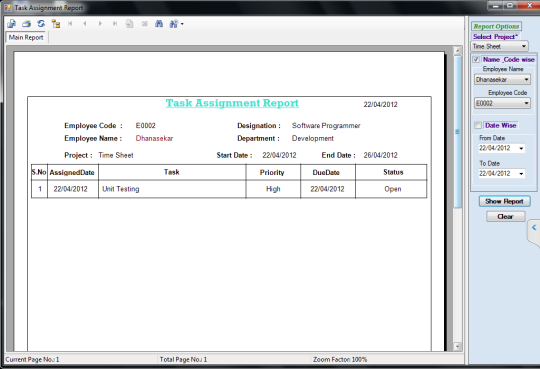Click the Task column header
Image resolution: width=540 pixels, height=369 pixels.
[172, 172]
